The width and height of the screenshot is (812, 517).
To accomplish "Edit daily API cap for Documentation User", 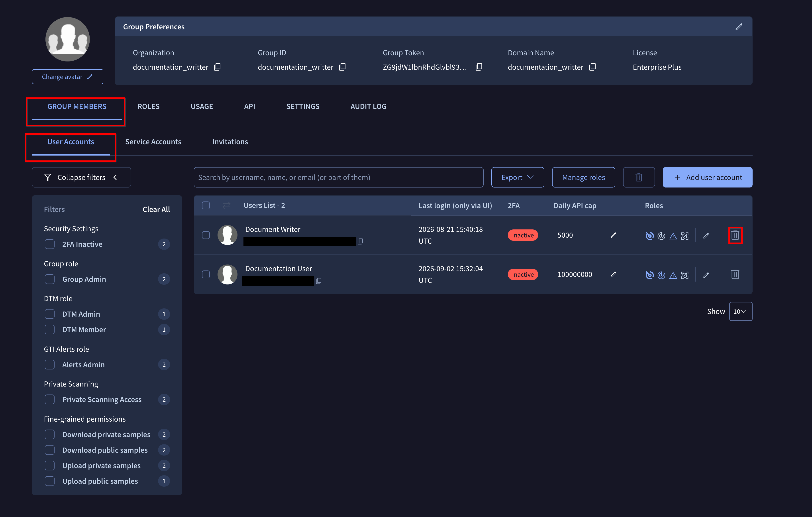I will click(x=613, y=274).
